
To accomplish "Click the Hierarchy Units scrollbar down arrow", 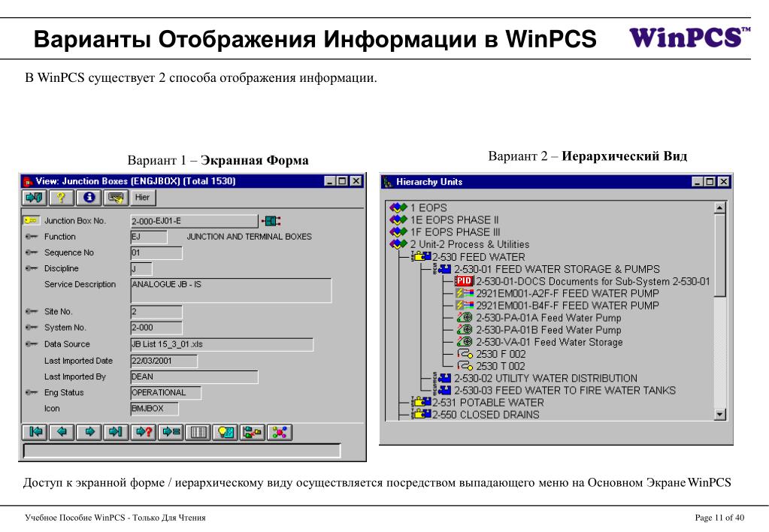I will [x=719, y=414].
